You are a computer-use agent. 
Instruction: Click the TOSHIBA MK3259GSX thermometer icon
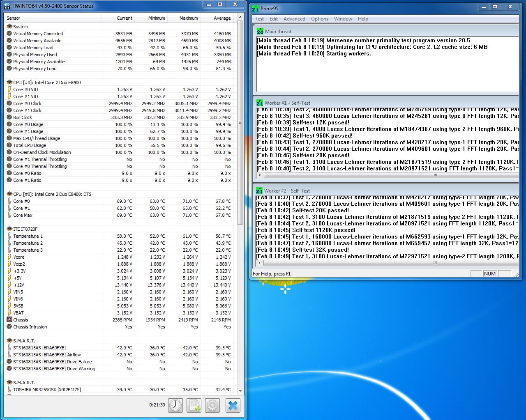(9, 389)
